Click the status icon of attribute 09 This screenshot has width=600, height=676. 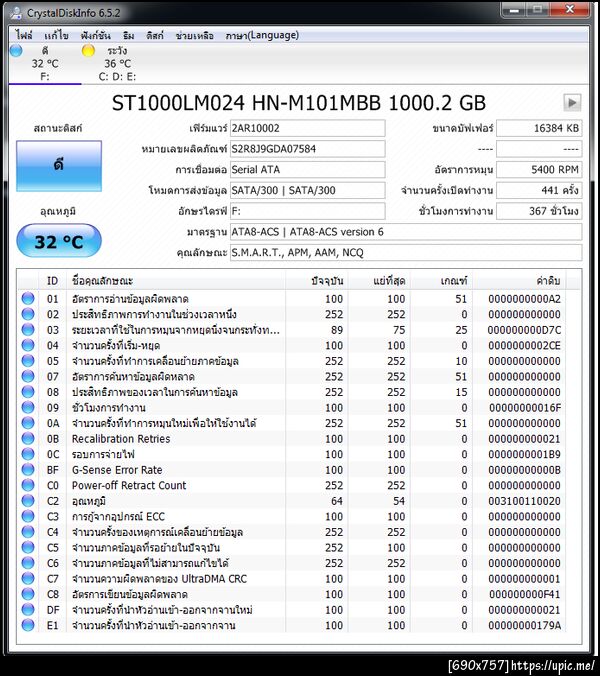(x=28, y=407)
